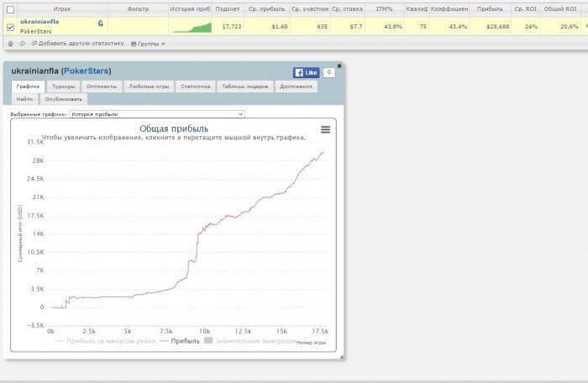588x383 pixels.
Task: Click the Фильтр column header
Action: coord(138,9)
